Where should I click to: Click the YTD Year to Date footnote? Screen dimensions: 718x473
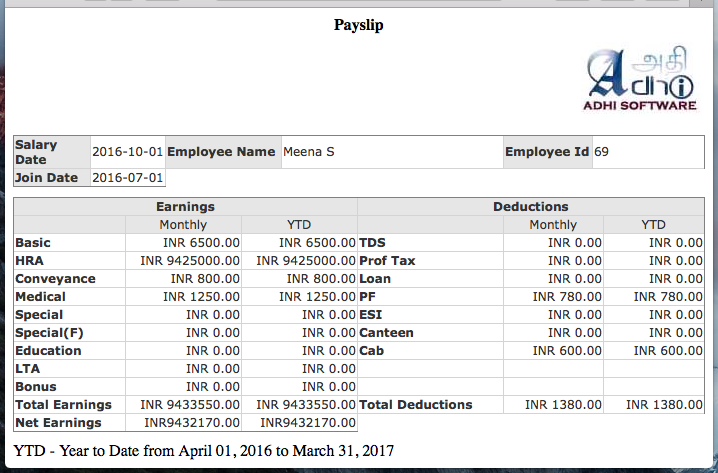(204, 451)
